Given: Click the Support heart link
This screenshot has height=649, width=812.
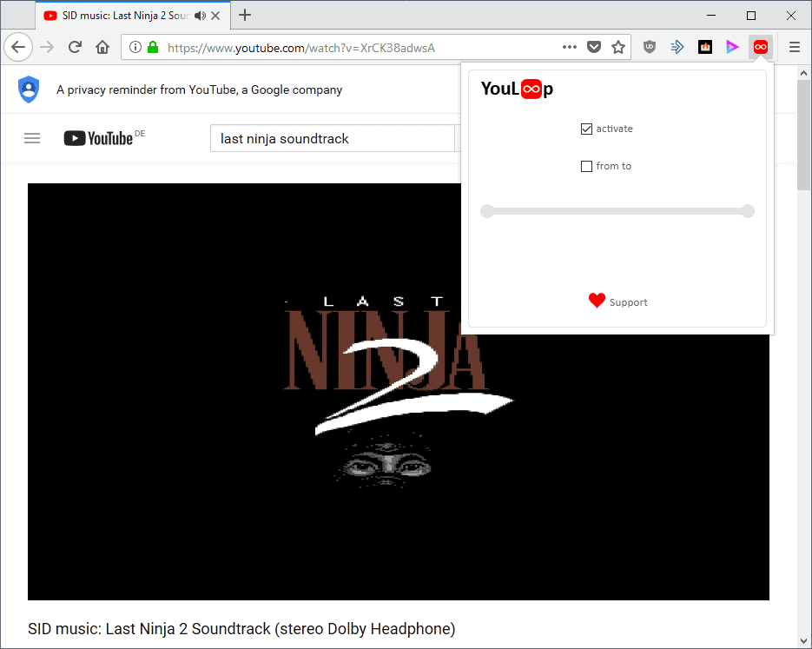Looking at the screenshot, I should [x=617, y=301].
